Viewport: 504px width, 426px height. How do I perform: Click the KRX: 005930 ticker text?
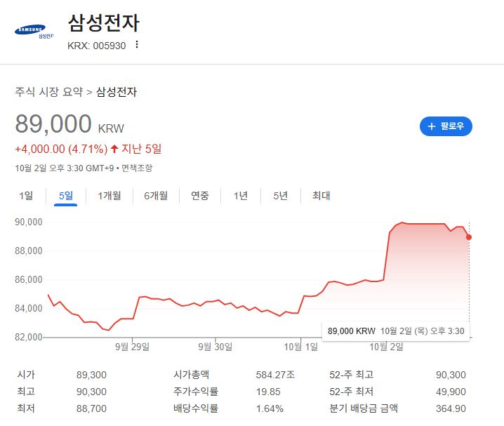96,46
